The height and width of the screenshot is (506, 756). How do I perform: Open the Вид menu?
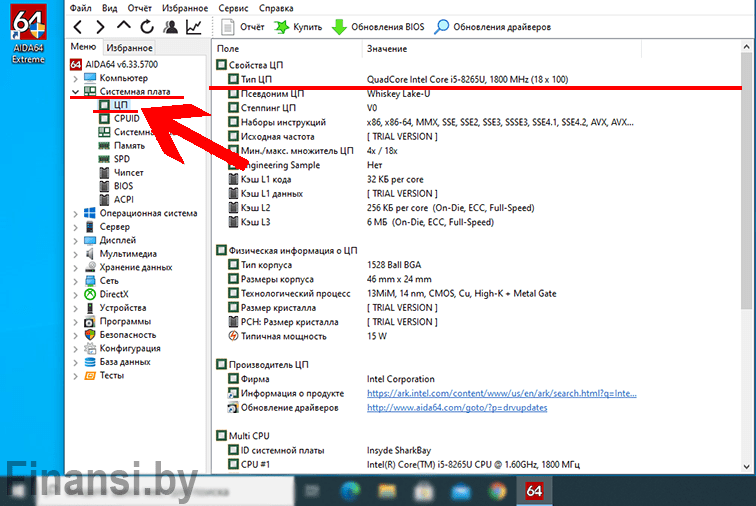pos(109,8)
